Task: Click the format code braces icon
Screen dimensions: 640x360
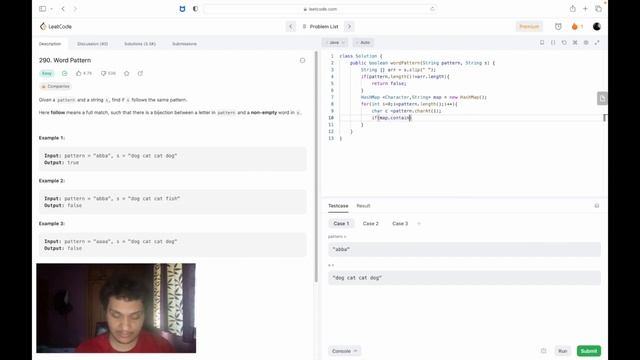Action: [x=553, y=42]
